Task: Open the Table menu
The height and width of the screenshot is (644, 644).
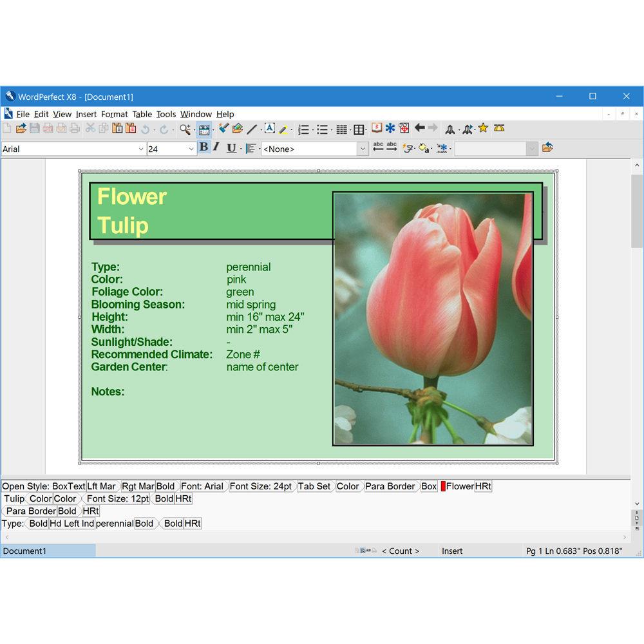Action: coord(142,114)
